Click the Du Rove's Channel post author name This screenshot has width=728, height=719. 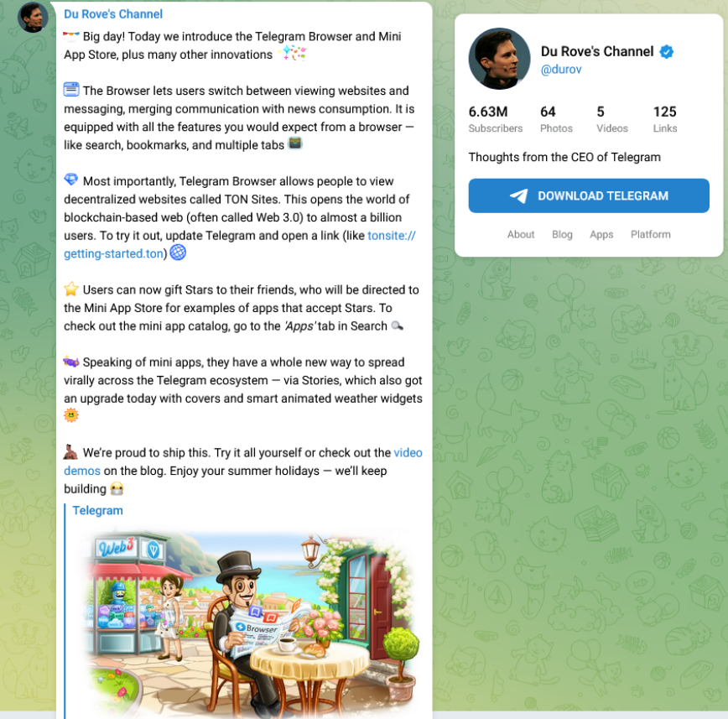[x=113, y=14]
